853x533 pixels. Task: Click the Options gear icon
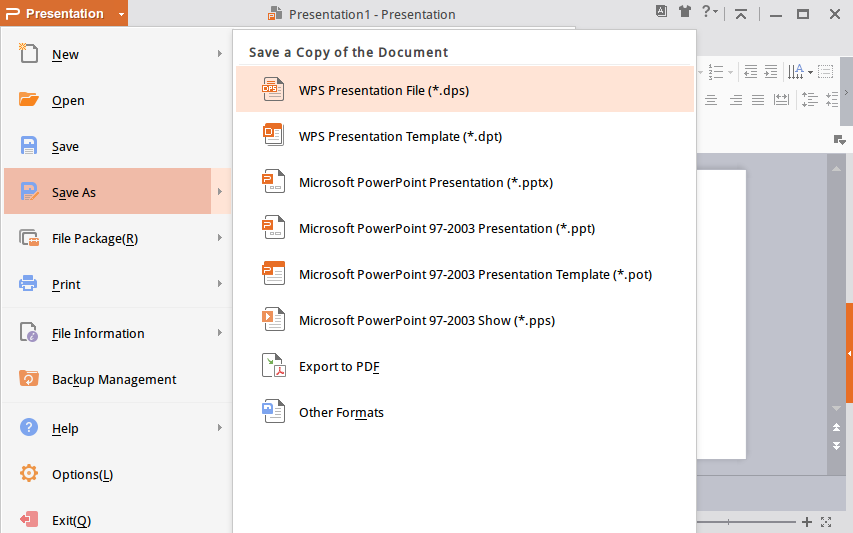(29, 473)
